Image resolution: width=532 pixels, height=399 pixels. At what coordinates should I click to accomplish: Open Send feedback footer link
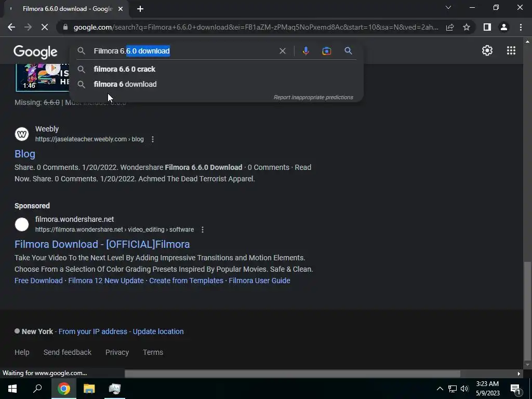tap(68, 352)
